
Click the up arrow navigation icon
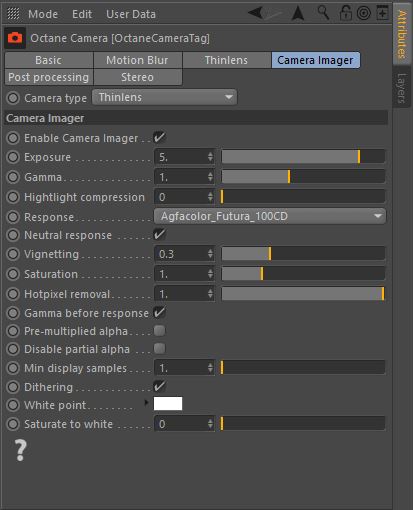(298, 13)
